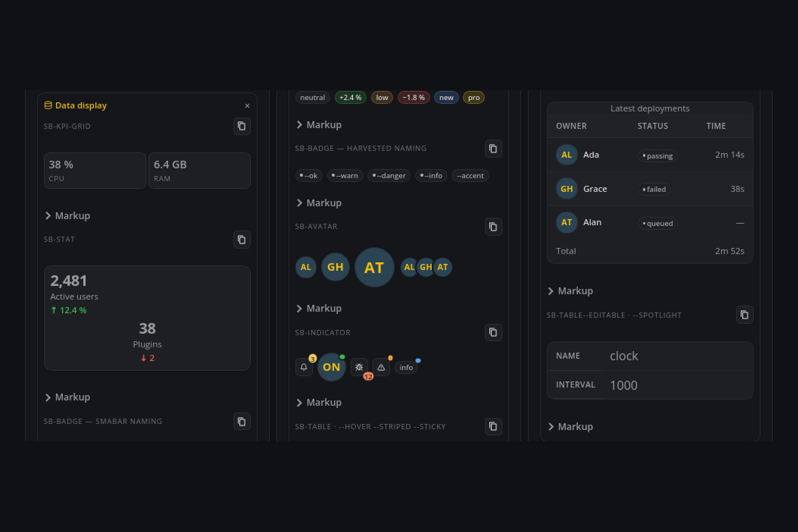
Task: Click the neutral badge
Action: (x=313, y=98)
